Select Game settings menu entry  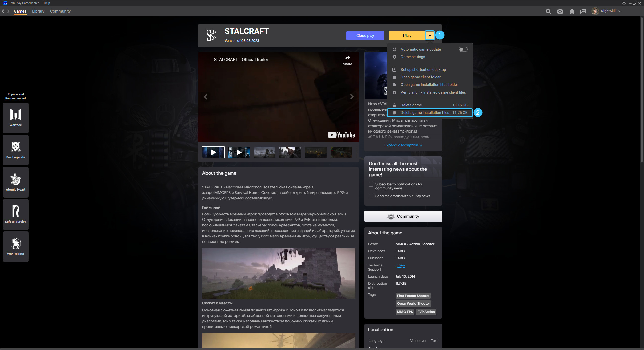[x=430, y=57]
